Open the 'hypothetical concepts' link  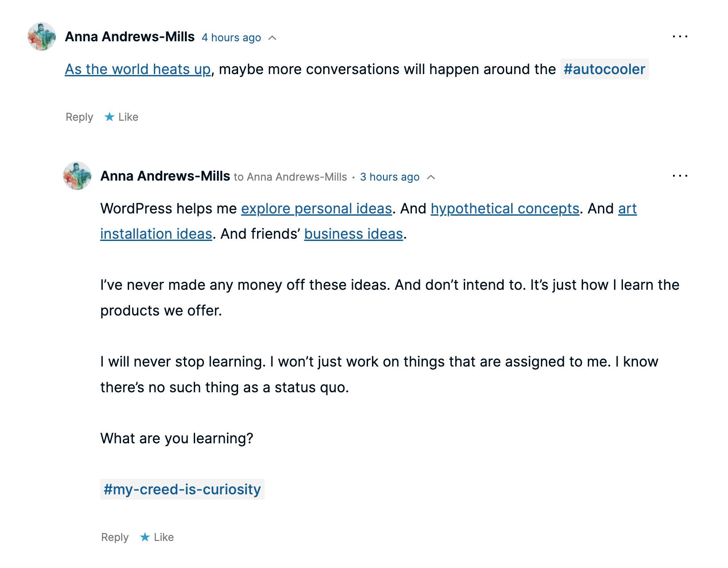click(x=505, y=209)
